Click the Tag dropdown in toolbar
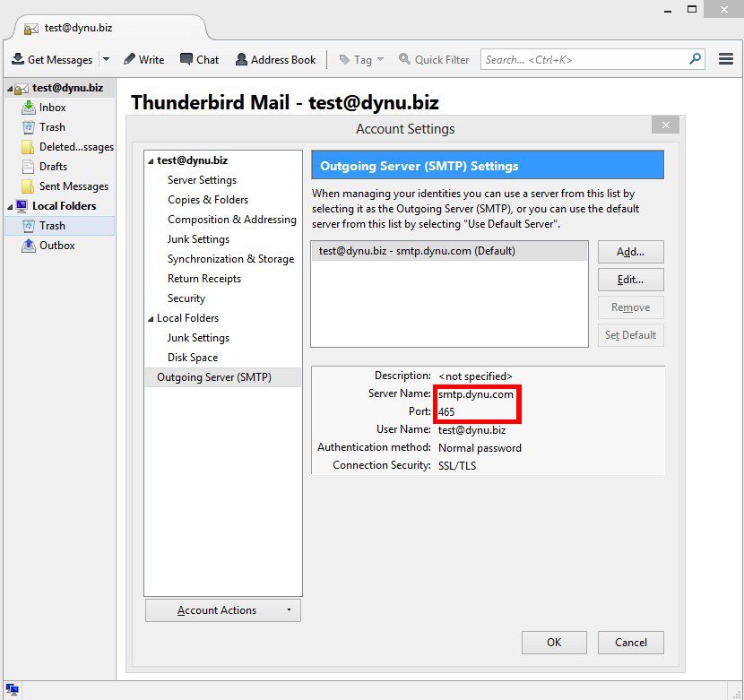 (x=361, y=59)
